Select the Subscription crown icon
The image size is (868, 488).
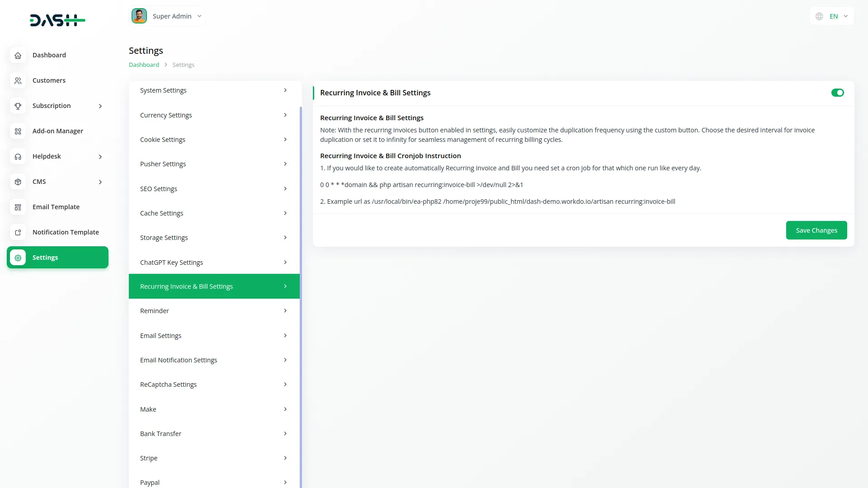(18, 106)
